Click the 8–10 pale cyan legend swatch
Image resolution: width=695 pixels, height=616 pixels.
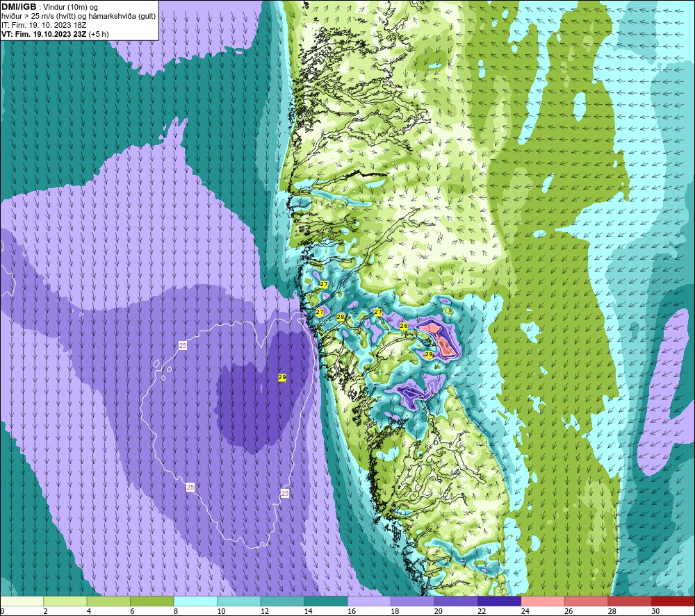[195, 601]
